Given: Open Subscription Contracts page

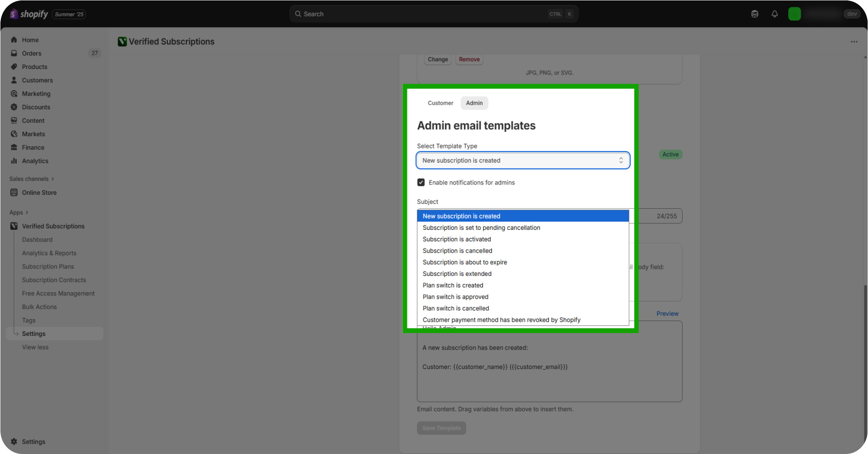Looking at the screenshot, I should 54,280.
